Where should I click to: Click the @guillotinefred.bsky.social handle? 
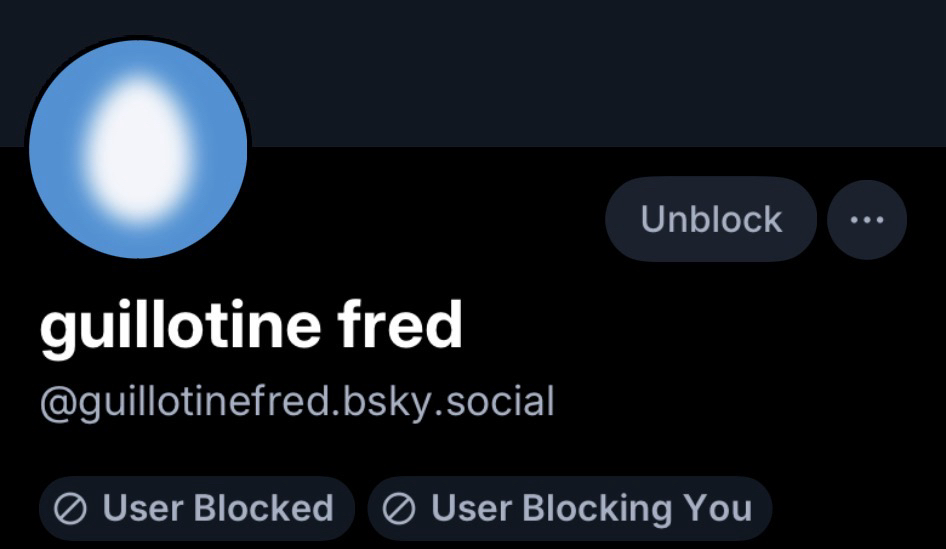click(296, 401)
